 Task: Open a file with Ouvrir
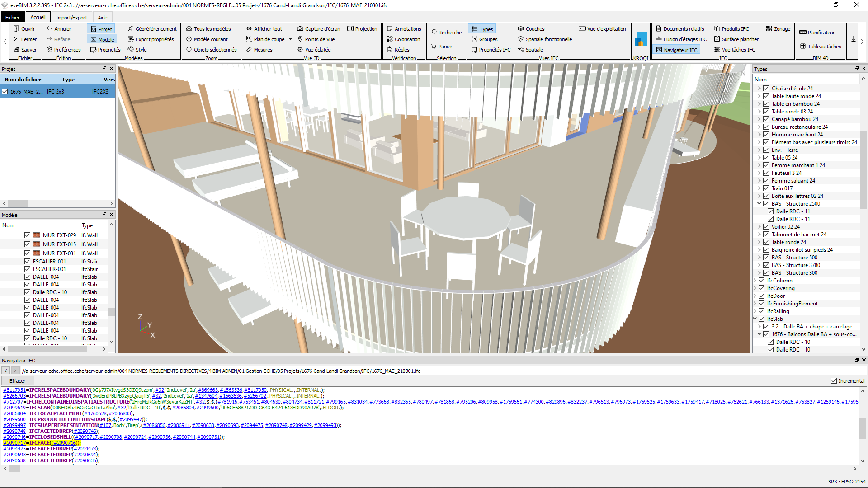click(x=24, y=29)
